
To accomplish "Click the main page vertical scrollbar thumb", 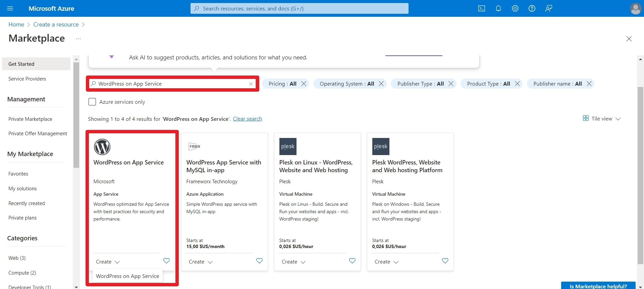I will point(640,176).
